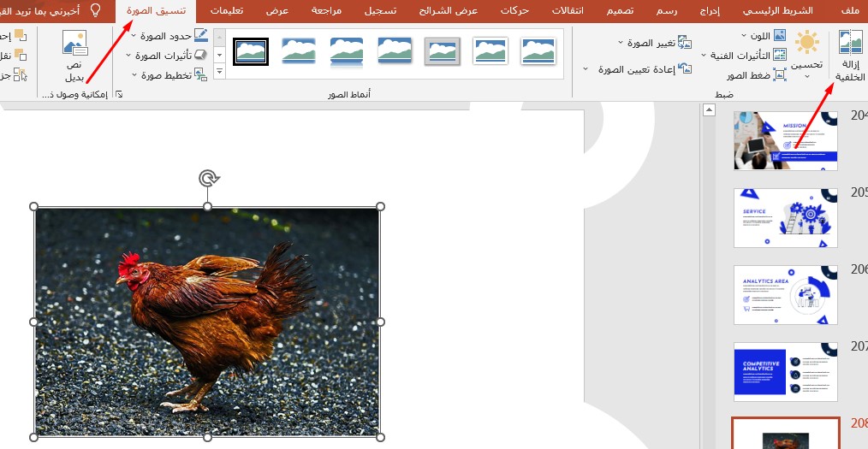Open the Change Picture dropdown arrow

click(620, 43)
